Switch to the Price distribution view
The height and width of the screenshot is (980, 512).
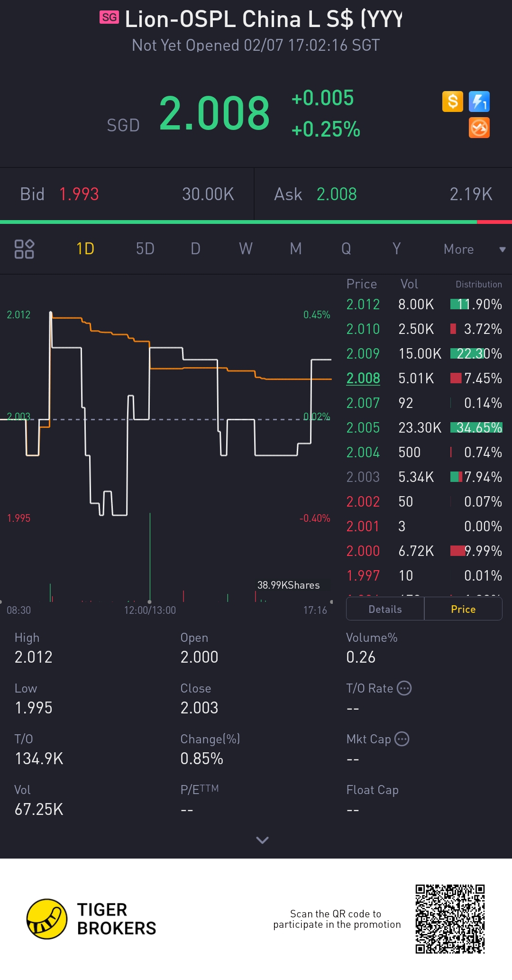pyautogui.click(x=463, y=609)
